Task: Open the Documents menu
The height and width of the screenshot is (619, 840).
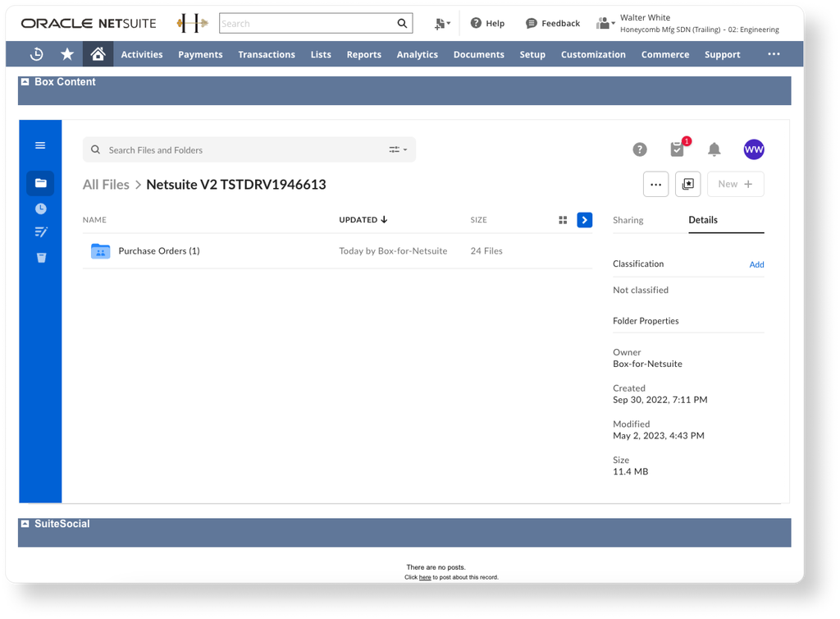Action: click(479, 54)
